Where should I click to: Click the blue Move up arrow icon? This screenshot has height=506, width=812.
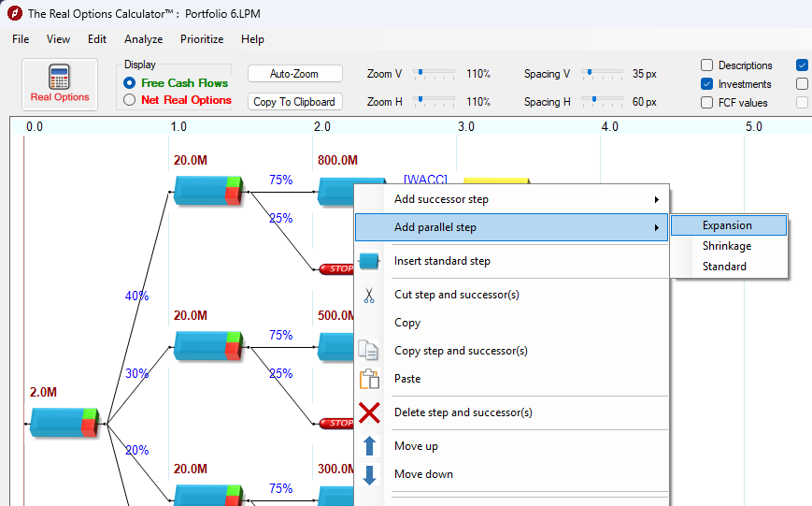tap(369, 446)
